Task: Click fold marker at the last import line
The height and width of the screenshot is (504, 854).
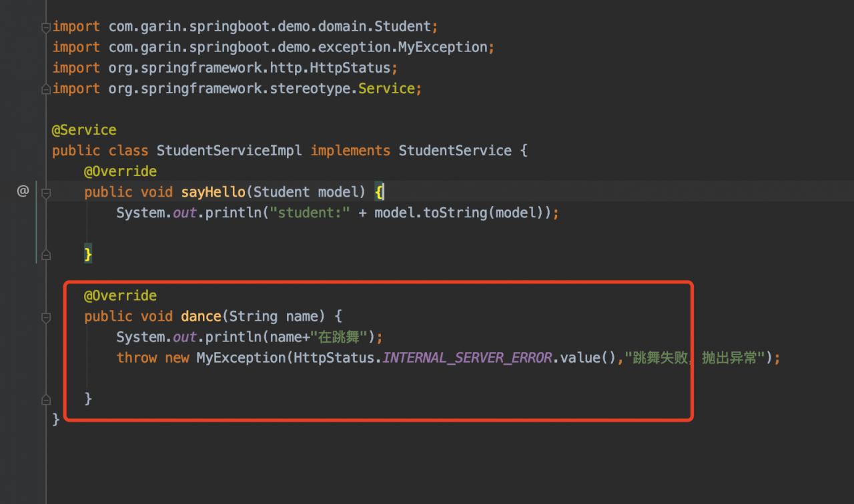Action: pos(45,89)
